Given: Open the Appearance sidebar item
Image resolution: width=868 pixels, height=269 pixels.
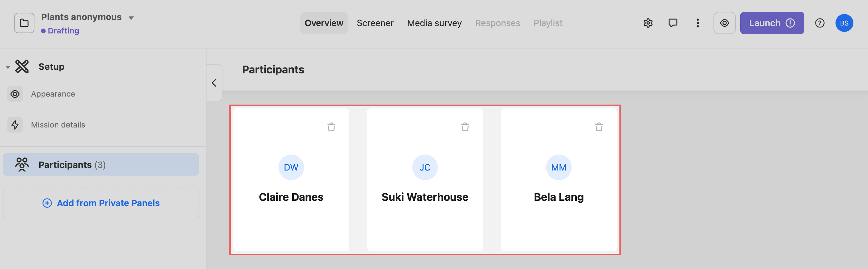Looking at the screenshot, I should pos(53,94).
